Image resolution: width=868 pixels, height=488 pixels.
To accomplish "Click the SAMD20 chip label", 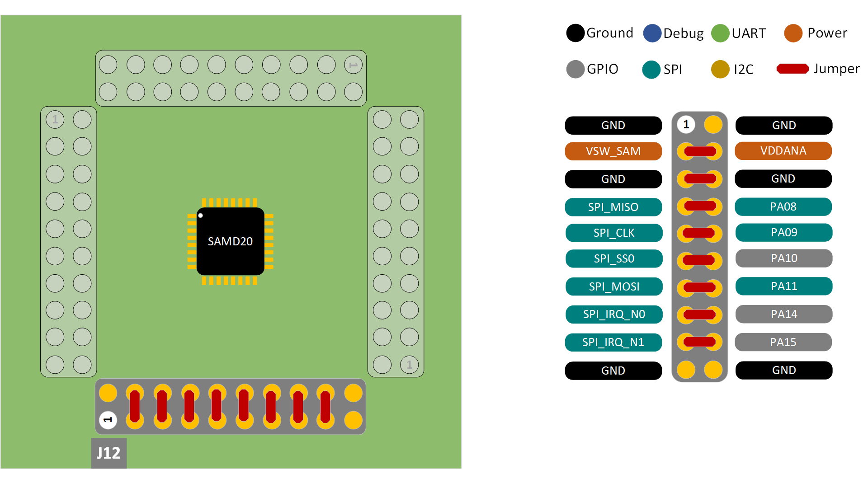I will click(x=230, y=241).
